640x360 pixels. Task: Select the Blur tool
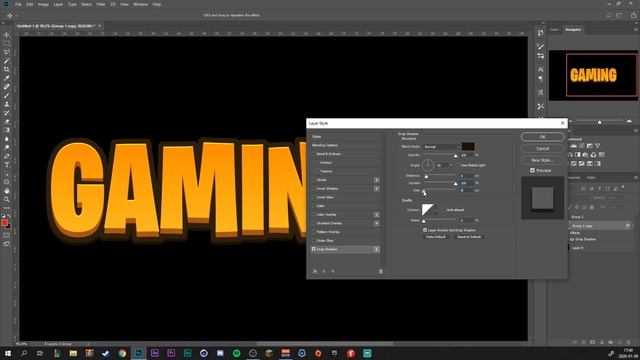point(7,139)
